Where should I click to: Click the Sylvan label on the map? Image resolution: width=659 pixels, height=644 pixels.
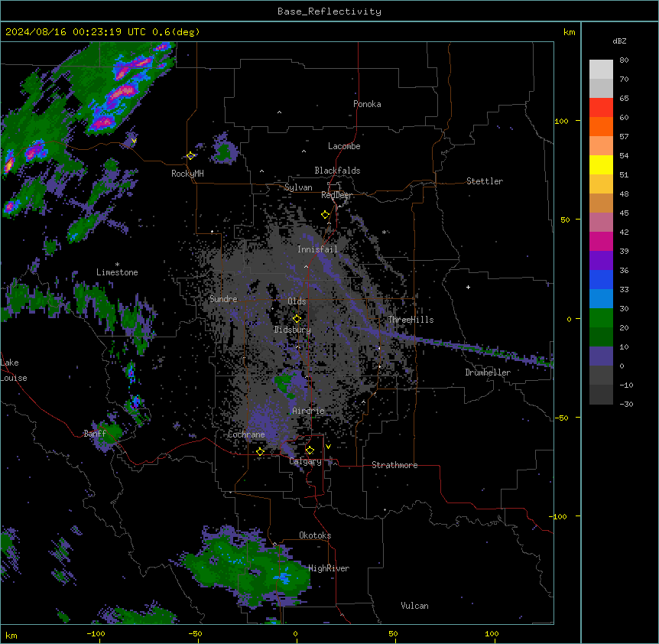pyautogui.click(x=298, y=187)
